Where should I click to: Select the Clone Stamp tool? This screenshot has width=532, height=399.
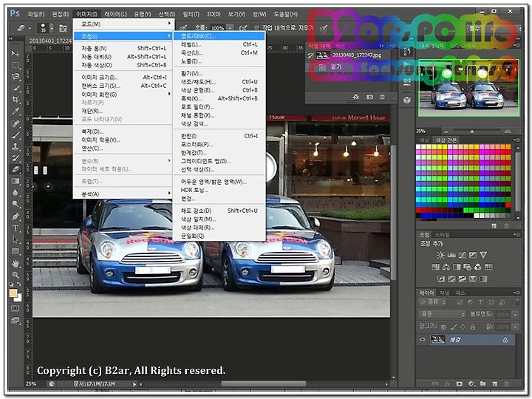point(16,146)
